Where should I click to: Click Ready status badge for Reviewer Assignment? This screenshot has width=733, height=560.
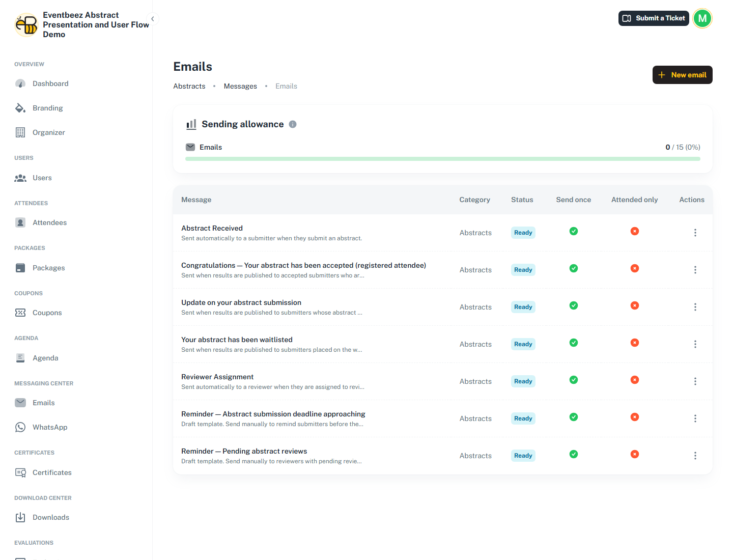pos(523,381)
